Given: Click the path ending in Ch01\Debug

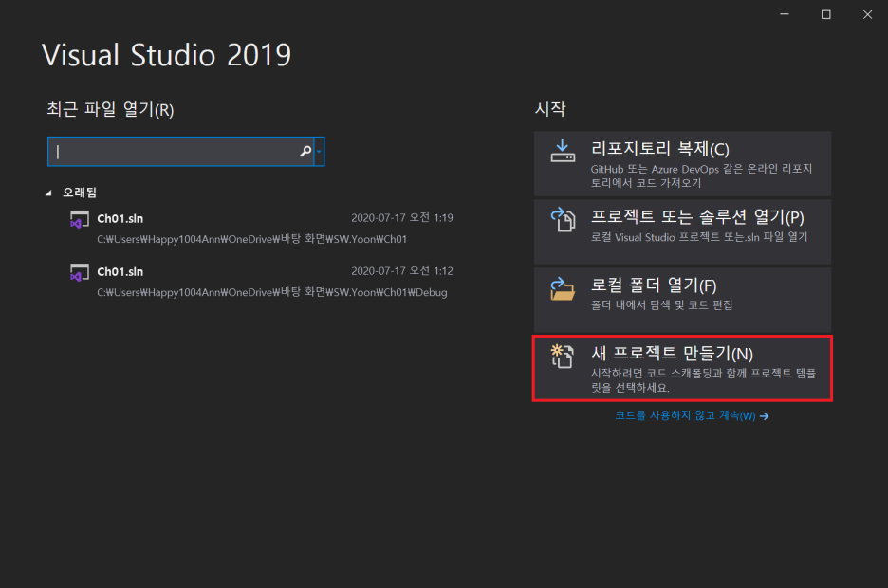Looking at the screenshot, I should 272,293.
